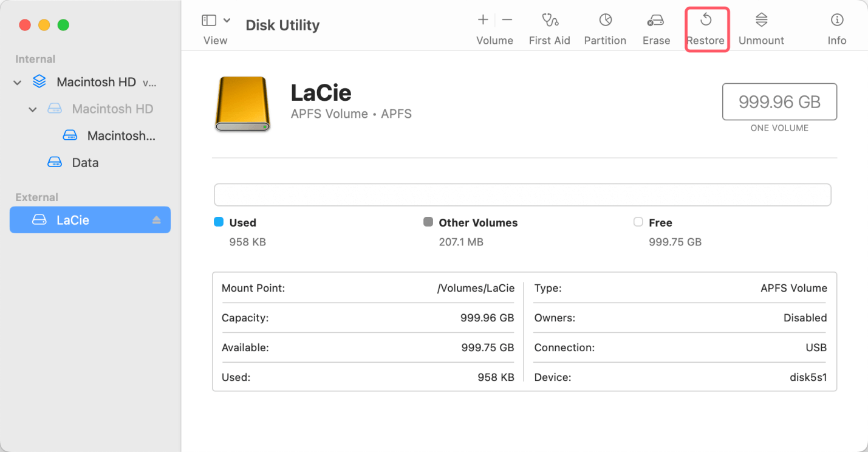This screenshot has height=452, width=868.
Task: Select the Data volume in sidebar
Action: tap(85, 162)
